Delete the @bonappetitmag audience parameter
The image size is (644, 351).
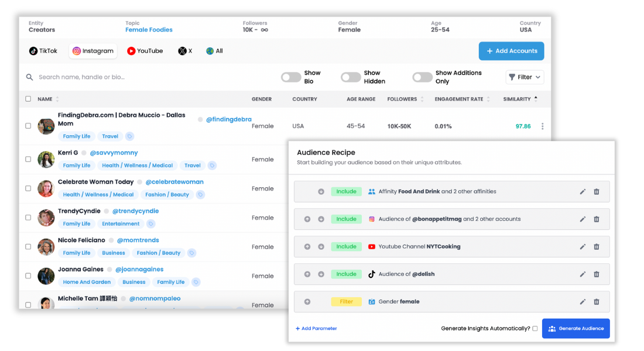coord(597,219)
